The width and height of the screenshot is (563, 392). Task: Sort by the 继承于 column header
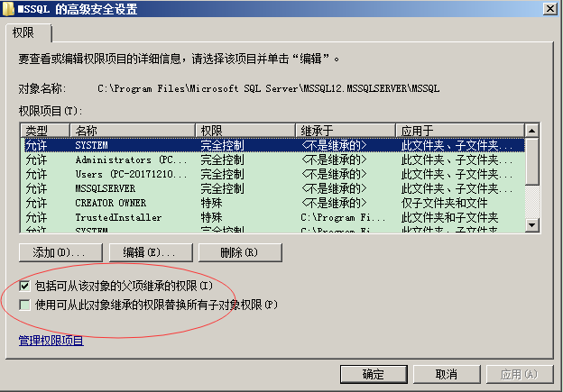pyautogui.click(x=346, y=131)
